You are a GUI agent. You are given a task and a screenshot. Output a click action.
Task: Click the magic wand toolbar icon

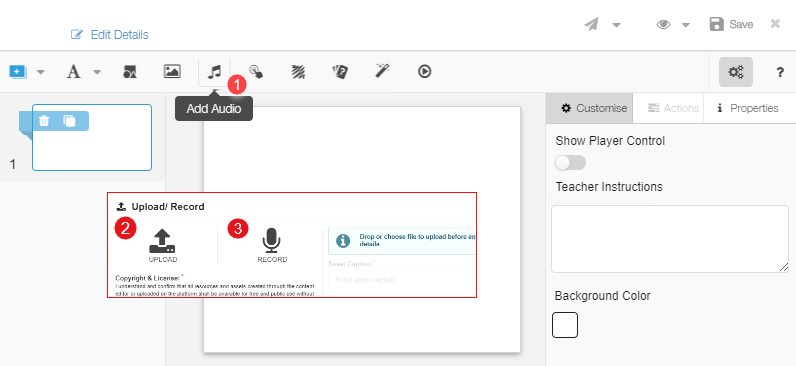382,72
